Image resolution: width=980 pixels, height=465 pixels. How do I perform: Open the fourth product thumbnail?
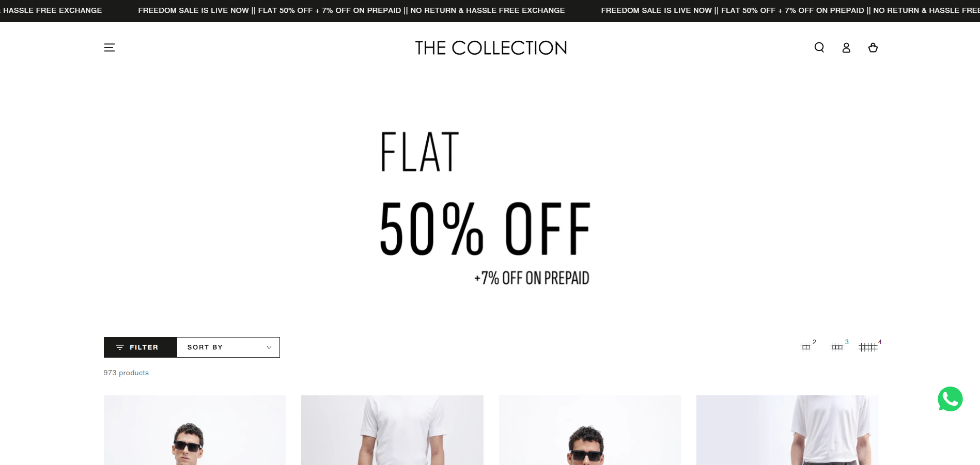787,430
